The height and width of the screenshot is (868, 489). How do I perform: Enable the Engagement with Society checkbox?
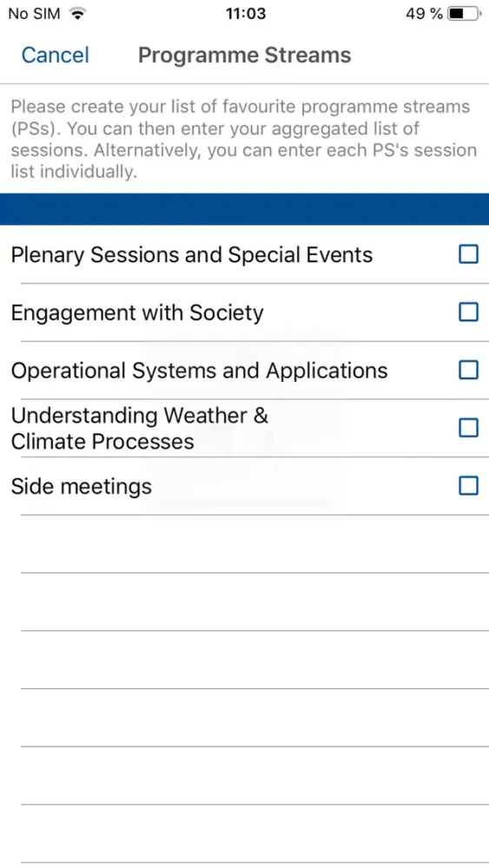point(468,312)
